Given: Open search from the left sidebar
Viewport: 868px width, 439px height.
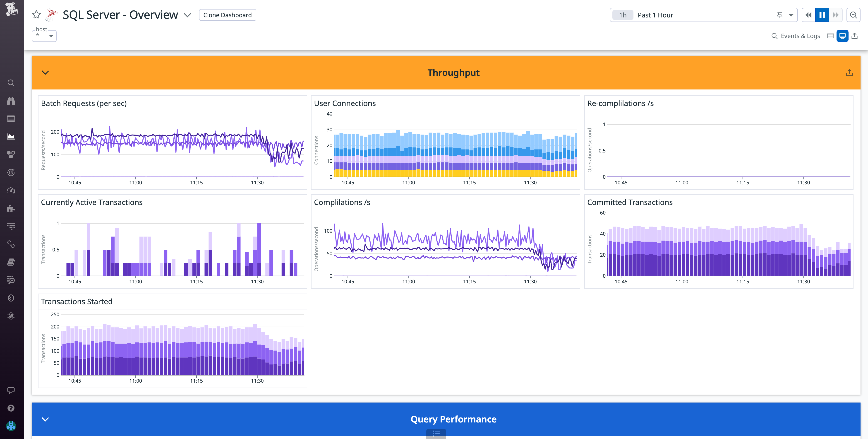Looking at the screenshot, I should pos(11,83).
